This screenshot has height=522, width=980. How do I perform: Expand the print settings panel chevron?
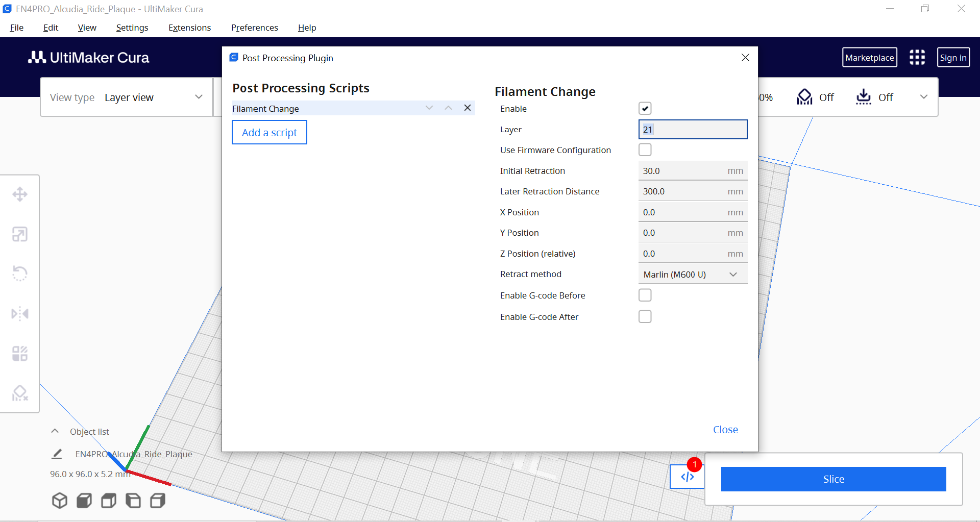pyautogui.click(x=924, y=97)
